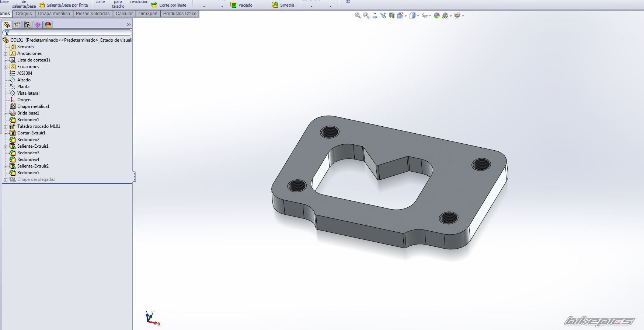644x330 pixels.
Task: Switch to the DimXpert tab
Action: click(x=148, y=14)
